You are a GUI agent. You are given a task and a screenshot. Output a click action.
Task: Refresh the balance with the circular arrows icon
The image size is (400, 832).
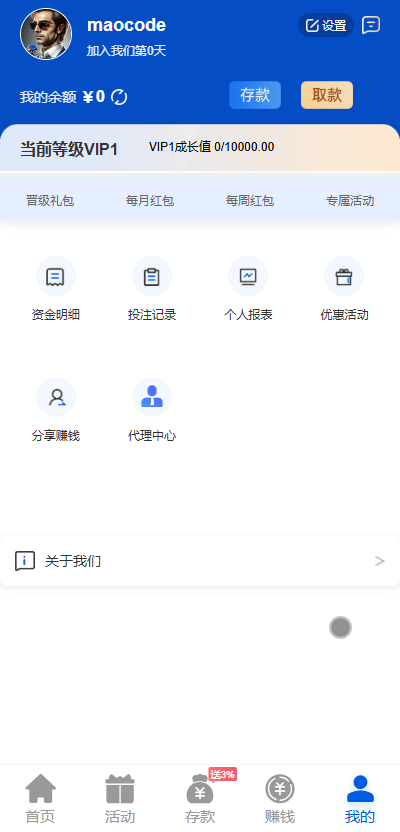point(119,97)
